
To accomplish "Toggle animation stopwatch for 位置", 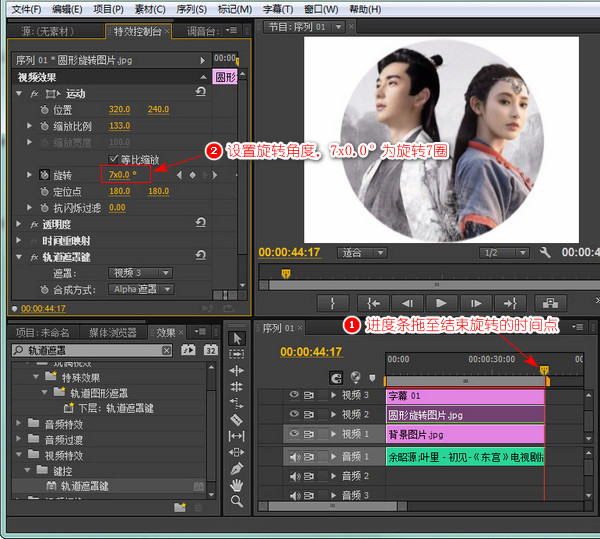I will [44, 110].
